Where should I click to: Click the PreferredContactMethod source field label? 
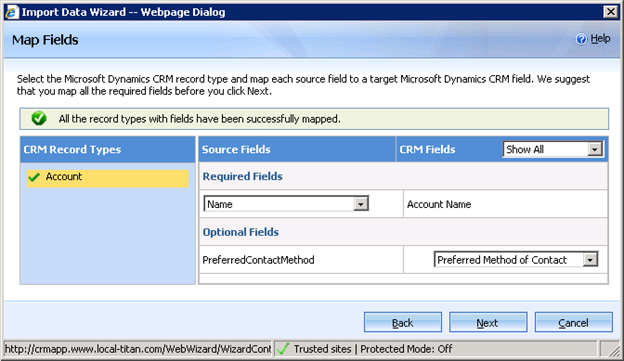(258, 260)
